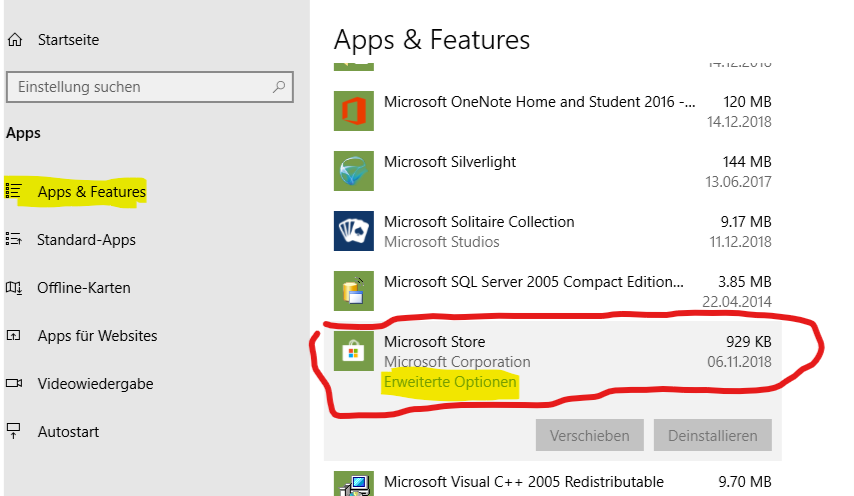The image size is (854, 496).
Task: Click the Offline-Karten map icon
Action: [x=14, y=287]
